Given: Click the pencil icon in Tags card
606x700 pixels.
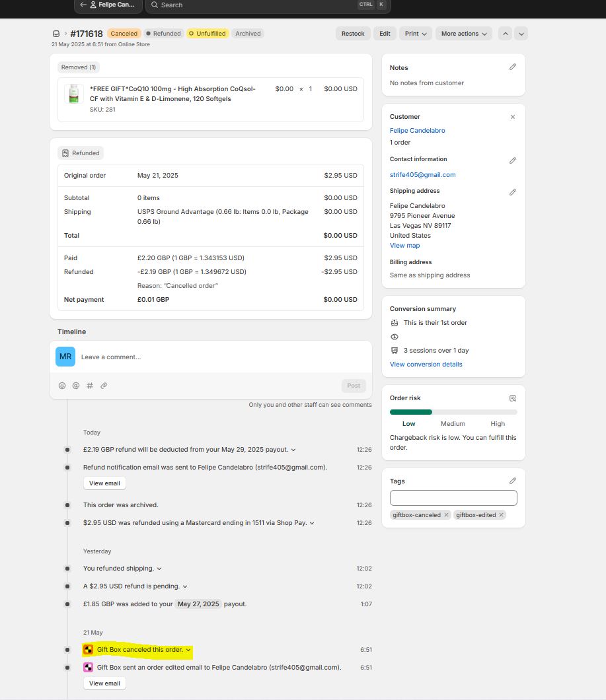Looking at the screenshot, I should tap(512, 481).
